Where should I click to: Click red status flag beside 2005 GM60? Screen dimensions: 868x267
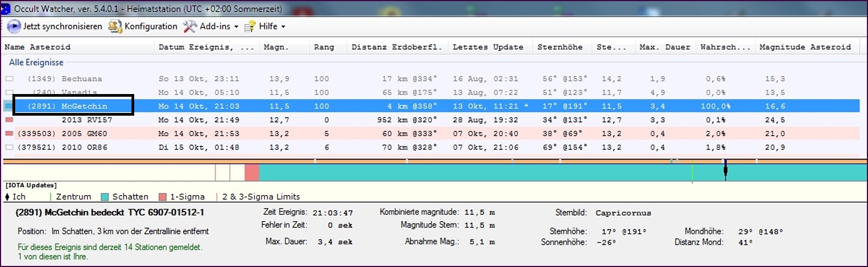[x=9, y=133]
